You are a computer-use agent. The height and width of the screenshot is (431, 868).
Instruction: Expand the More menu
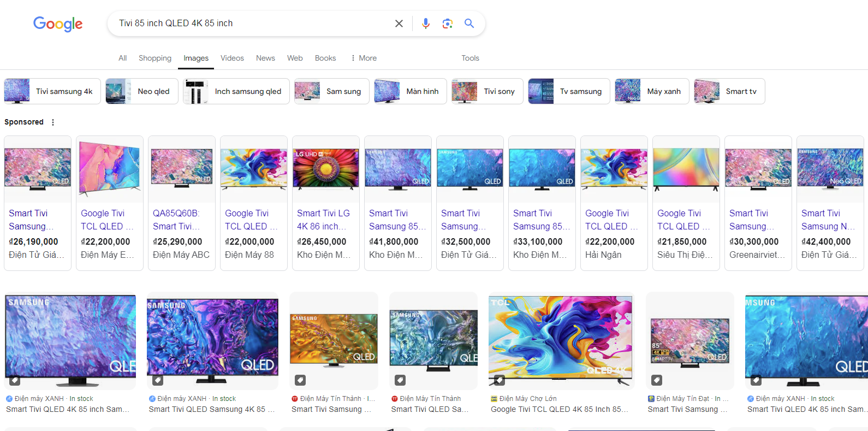pyautogui.click(x=364, y=58)
